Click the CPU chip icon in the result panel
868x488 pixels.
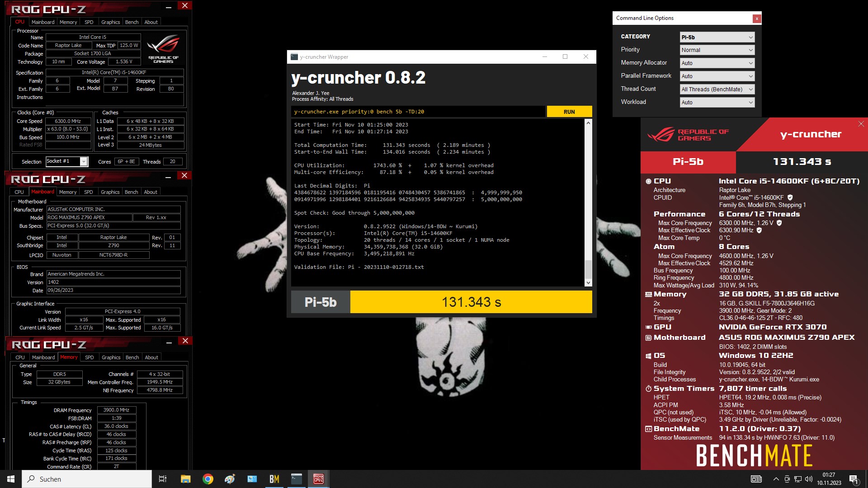click(x=648, y=181)
